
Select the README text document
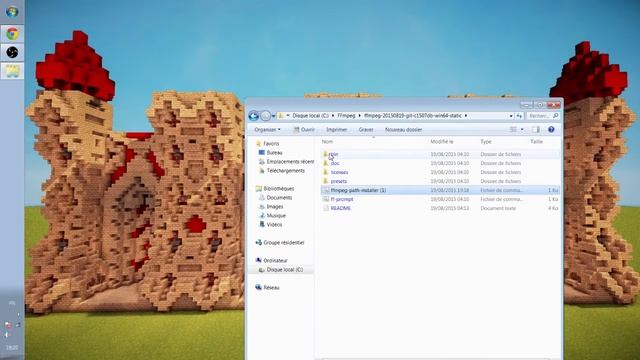pos(440,208)
